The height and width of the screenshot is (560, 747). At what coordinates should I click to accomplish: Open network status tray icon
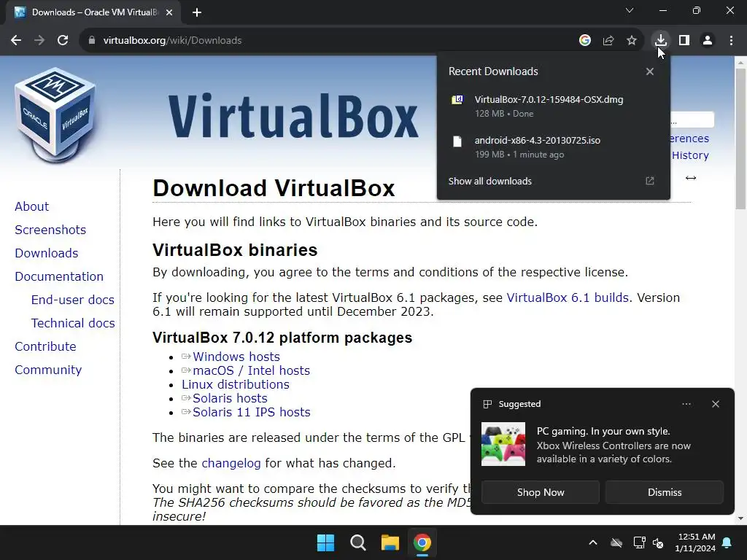tap(639, 542)
